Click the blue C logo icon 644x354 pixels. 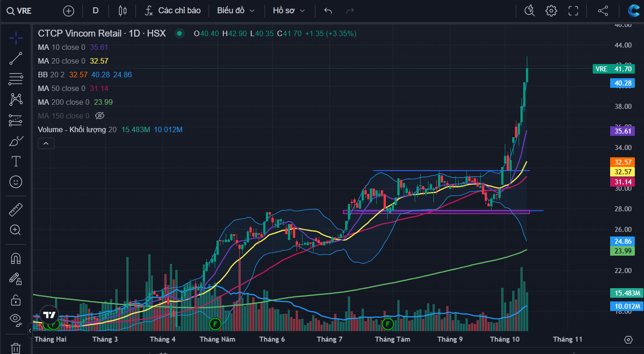point(633,11)
